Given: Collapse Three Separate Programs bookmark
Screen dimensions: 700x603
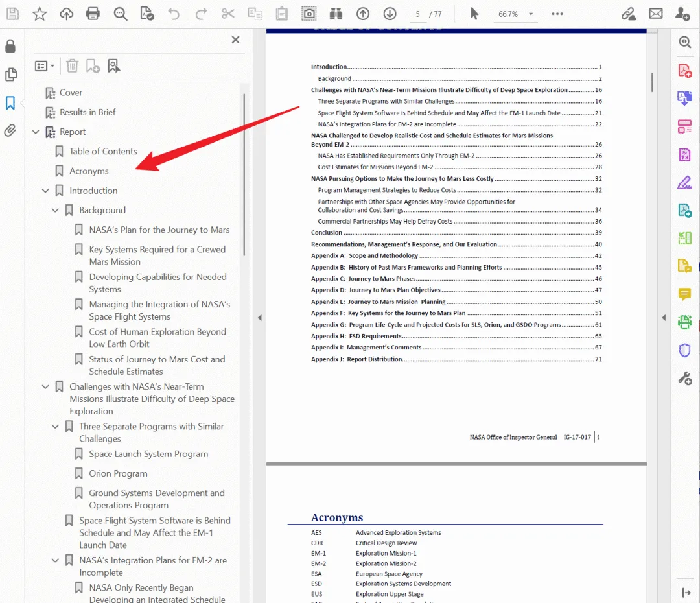Looking at the screenshot, I should (x=55, y=427).
